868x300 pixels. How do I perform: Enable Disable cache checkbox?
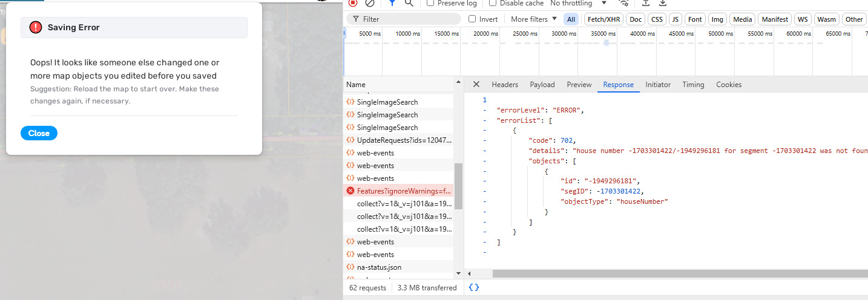pos(493,3)
